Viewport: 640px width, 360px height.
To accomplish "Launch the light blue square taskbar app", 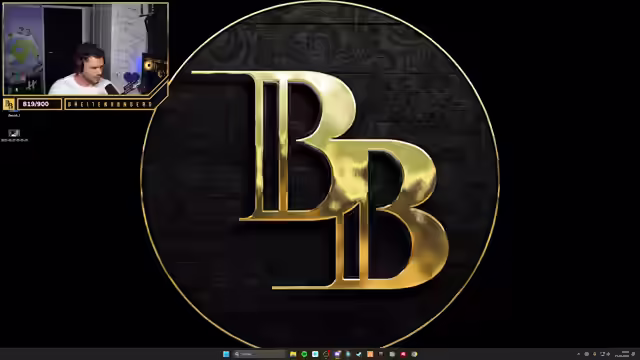I will pos(315,354).
